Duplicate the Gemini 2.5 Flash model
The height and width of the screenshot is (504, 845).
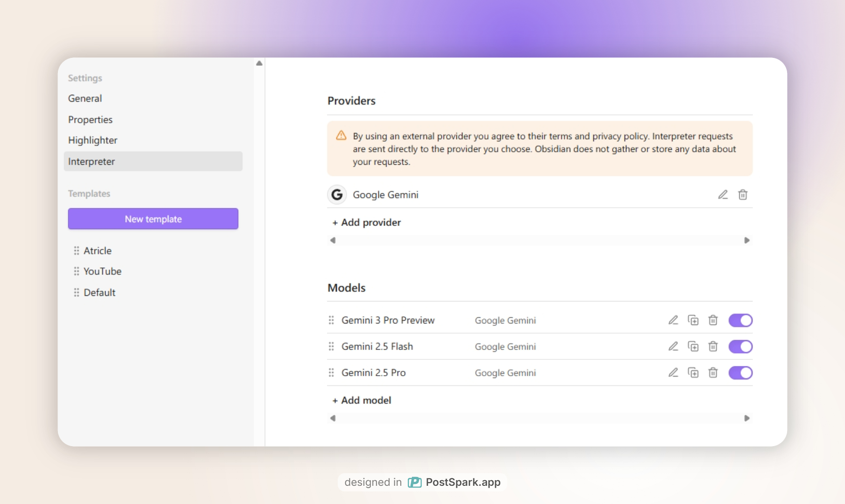693,346
